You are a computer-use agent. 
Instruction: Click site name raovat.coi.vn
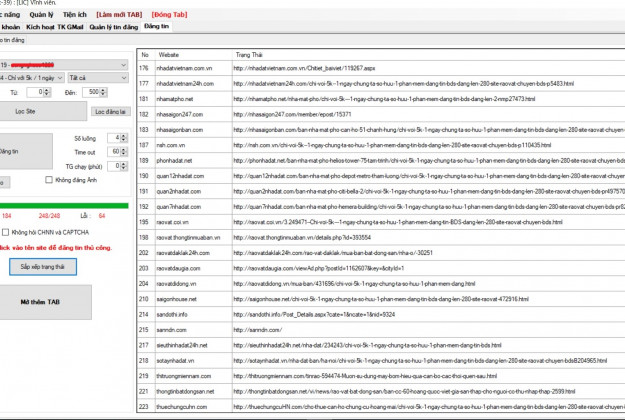[x=173, y=222]
